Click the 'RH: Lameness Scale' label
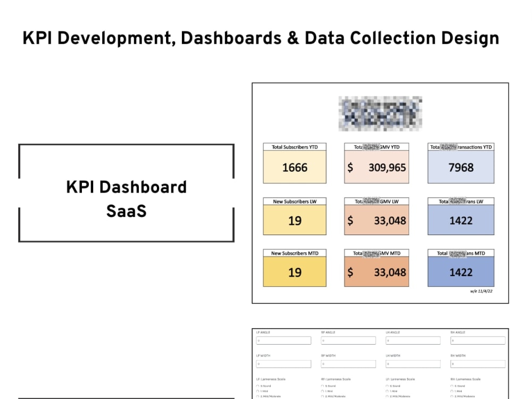This screenshot has height=399, width=532. 465,379
